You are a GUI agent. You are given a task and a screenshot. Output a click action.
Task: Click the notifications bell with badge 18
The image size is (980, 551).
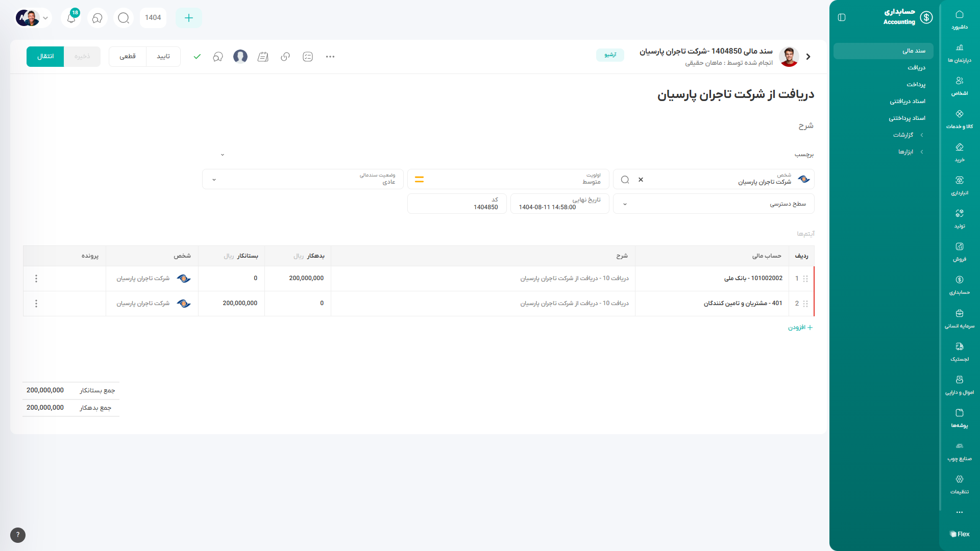click(71, 18)
